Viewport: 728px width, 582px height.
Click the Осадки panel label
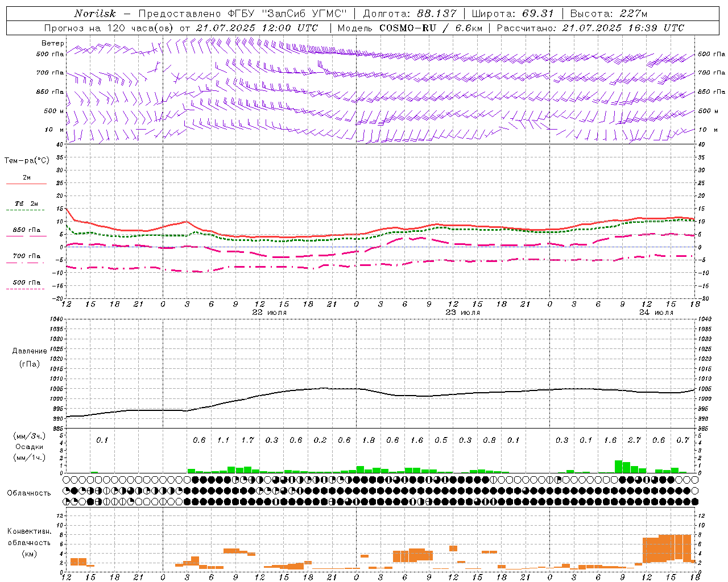pos(29,447)
